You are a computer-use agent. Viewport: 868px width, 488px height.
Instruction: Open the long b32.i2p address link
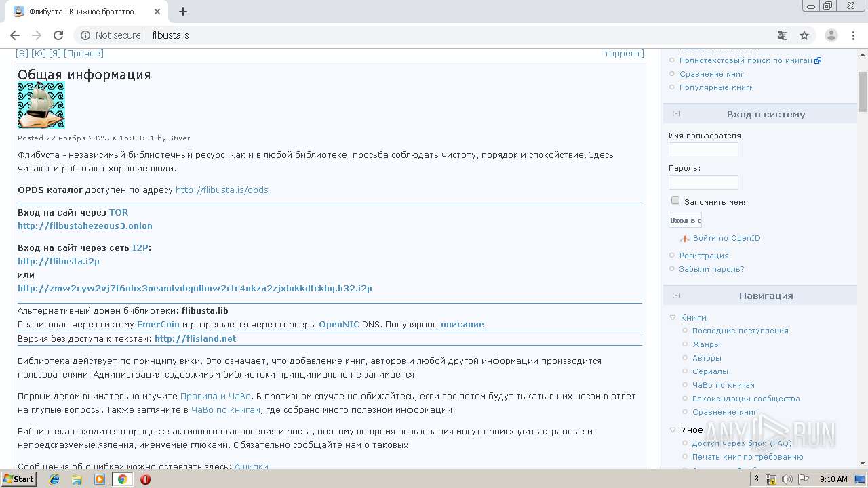pos(195,288)
